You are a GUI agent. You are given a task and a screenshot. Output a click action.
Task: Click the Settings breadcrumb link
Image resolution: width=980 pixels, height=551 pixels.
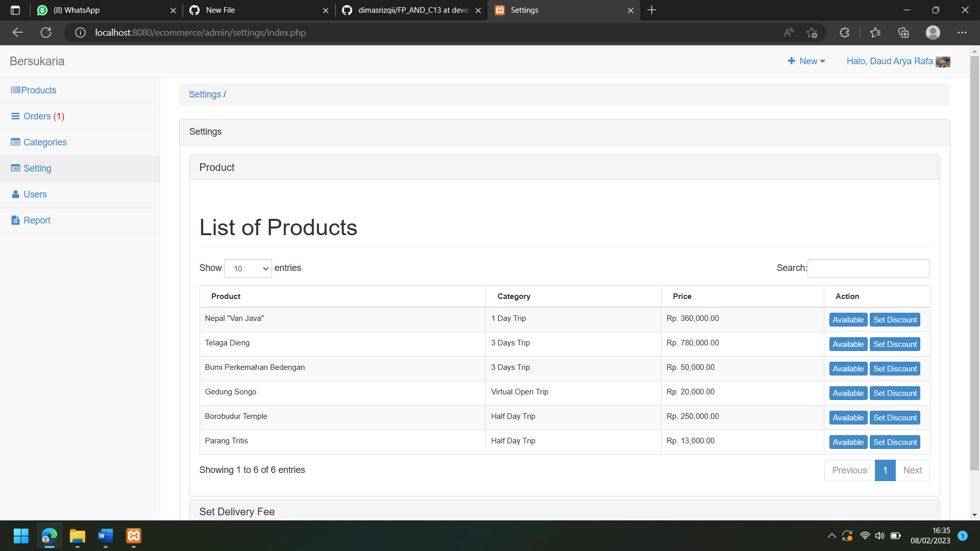point(205,94)
